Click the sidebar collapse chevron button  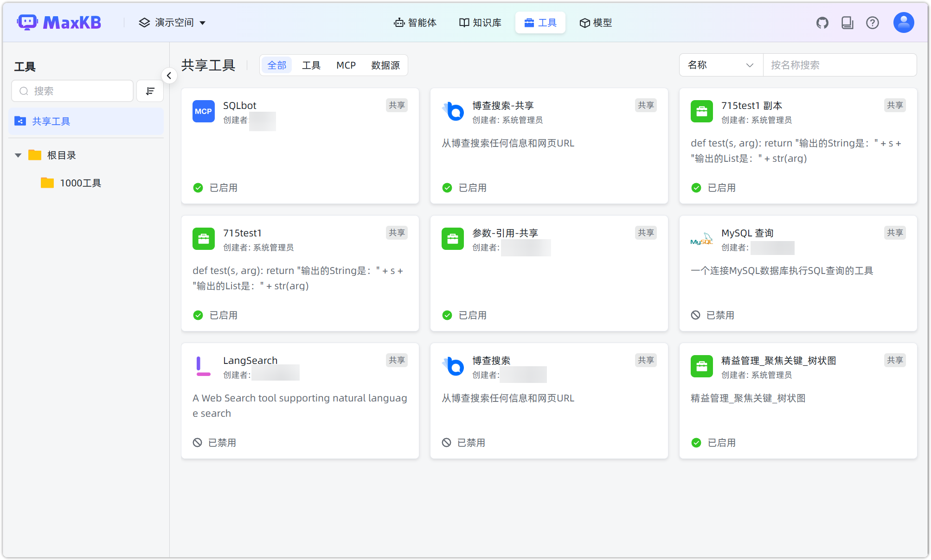[169, 76]
